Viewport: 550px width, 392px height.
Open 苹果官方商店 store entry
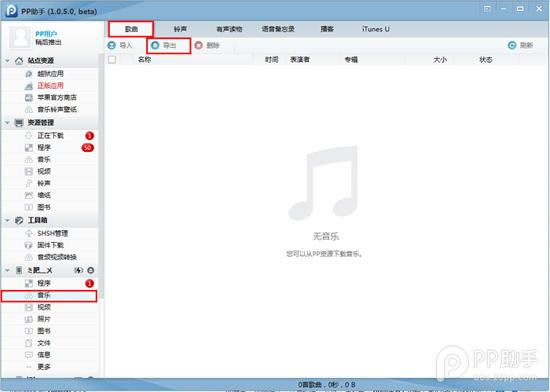(56, 97)
